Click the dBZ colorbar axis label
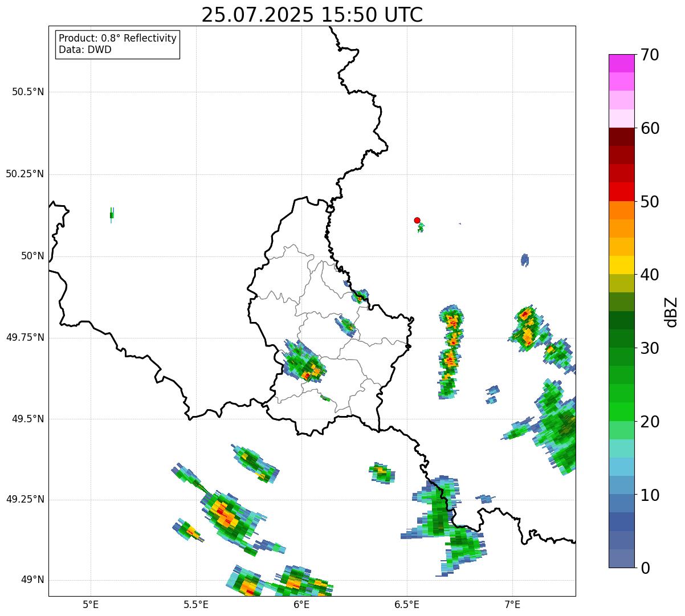The height and width of the screenshot is (616, 685). point(671,312)
